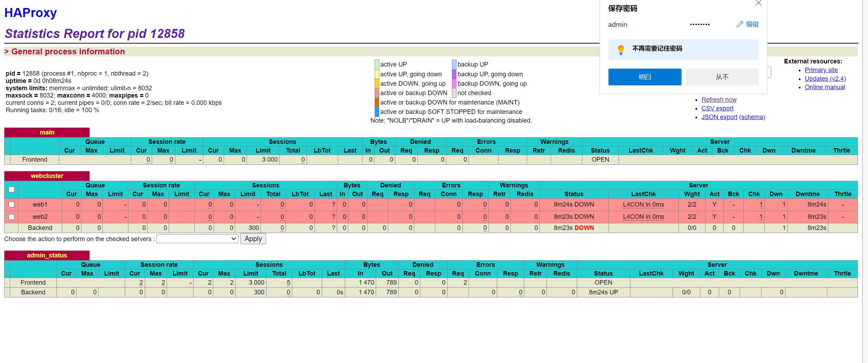Click the backup UP legend swatch

(454, 64)
